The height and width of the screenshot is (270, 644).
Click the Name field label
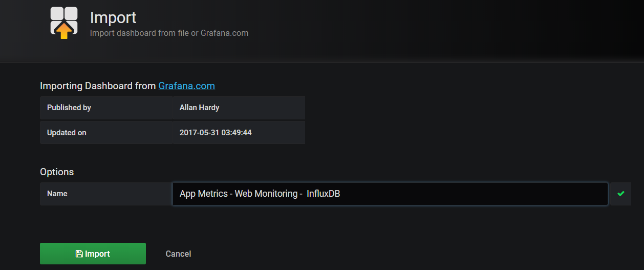pyautogui.click(x=57, y=194)
